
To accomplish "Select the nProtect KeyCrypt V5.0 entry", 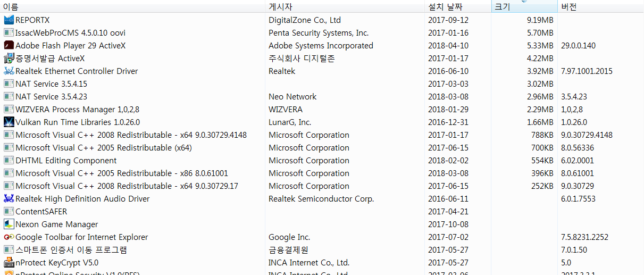I will (x=57, y=263).
